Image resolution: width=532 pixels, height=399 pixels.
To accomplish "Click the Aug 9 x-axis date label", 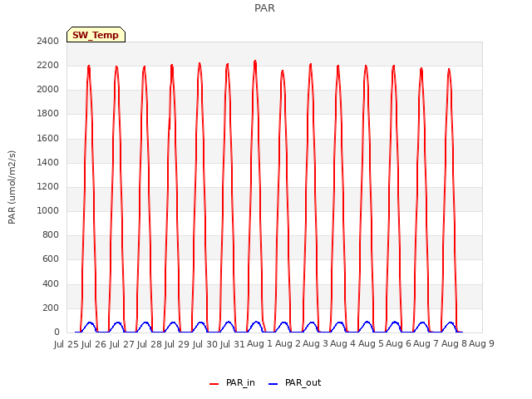I will [481, 344].
